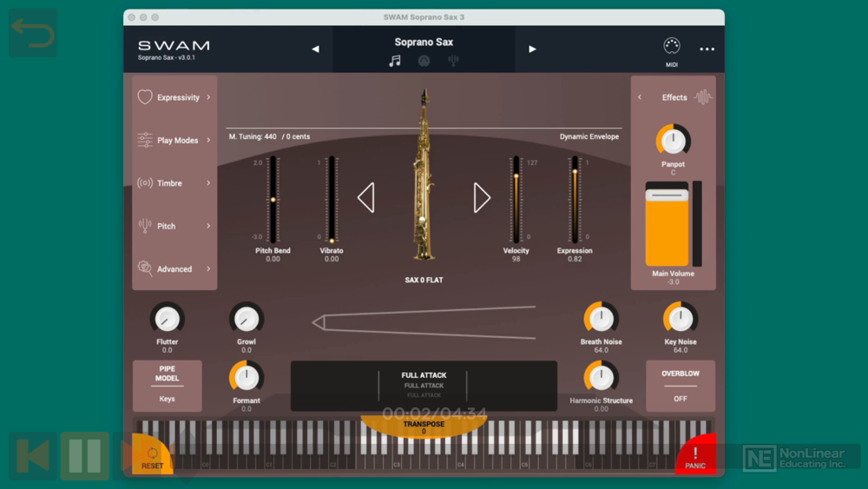
Task: Click the back arrow icon in the top-left corner
Action: [x=33, y=32]
